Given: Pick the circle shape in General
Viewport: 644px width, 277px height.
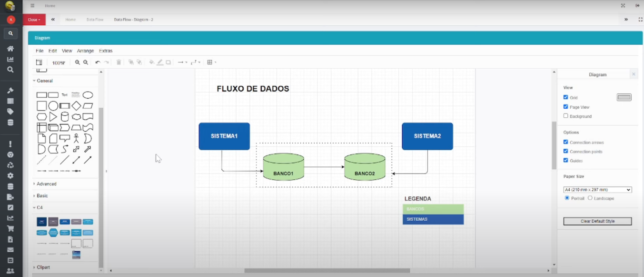Looking at the screenshot, I should pyautogui.click(x=53, y=106).
